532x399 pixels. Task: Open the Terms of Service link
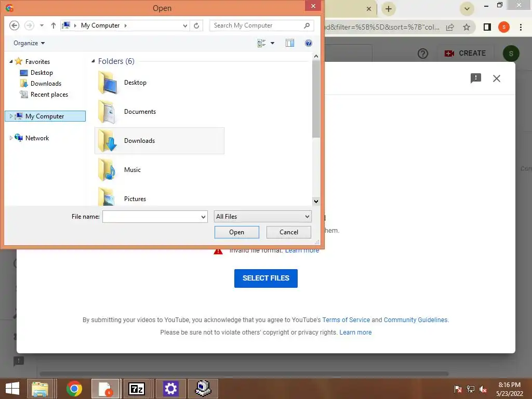tap(346, 320)
